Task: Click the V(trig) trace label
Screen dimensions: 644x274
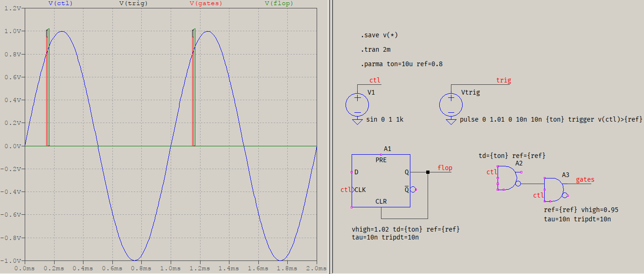Action: click(134, 4)
